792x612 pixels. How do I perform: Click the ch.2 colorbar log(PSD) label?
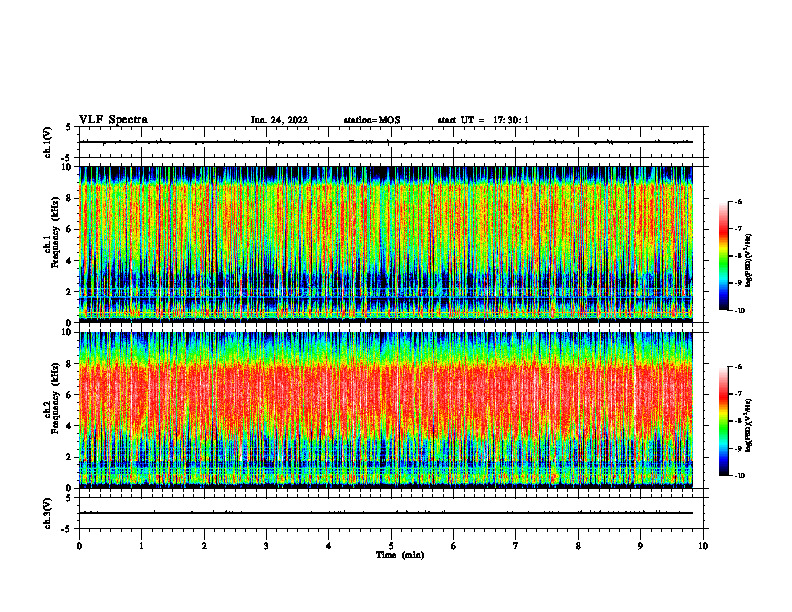749,424
